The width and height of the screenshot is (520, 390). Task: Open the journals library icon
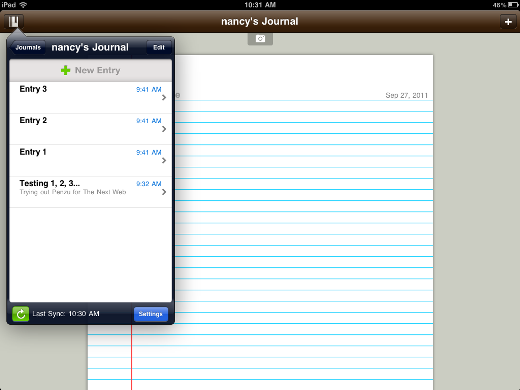[14, 22]
